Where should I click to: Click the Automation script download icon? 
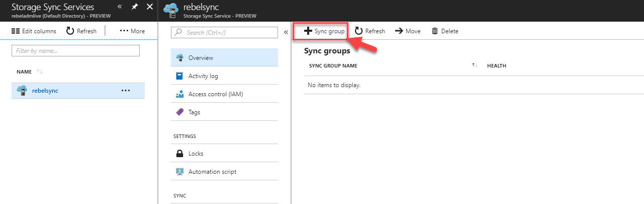coord(179,171)
